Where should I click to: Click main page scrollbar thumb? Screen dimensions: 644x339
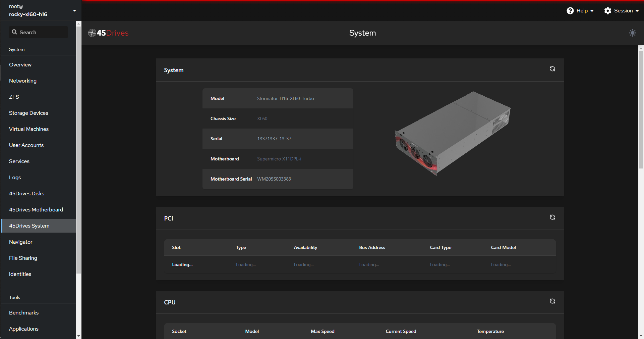tap(641, 109)
